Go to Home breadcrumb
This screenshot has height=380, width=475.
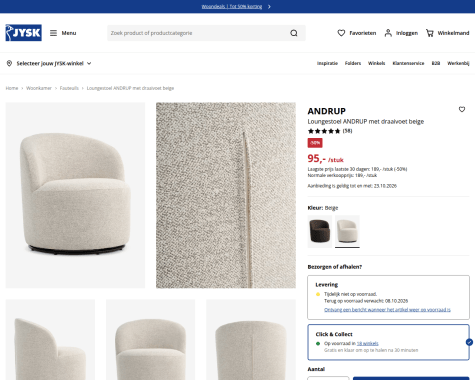12,88
